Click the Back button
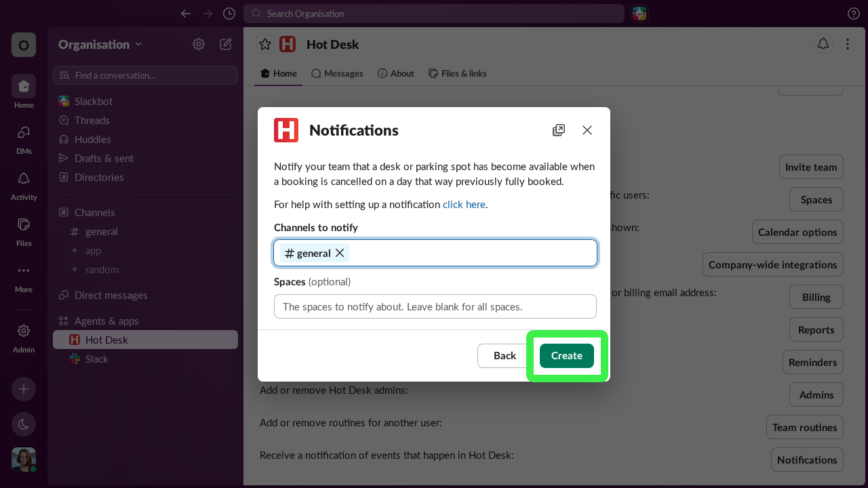Screen dimensions: 868x488 (x=505, y=356)
